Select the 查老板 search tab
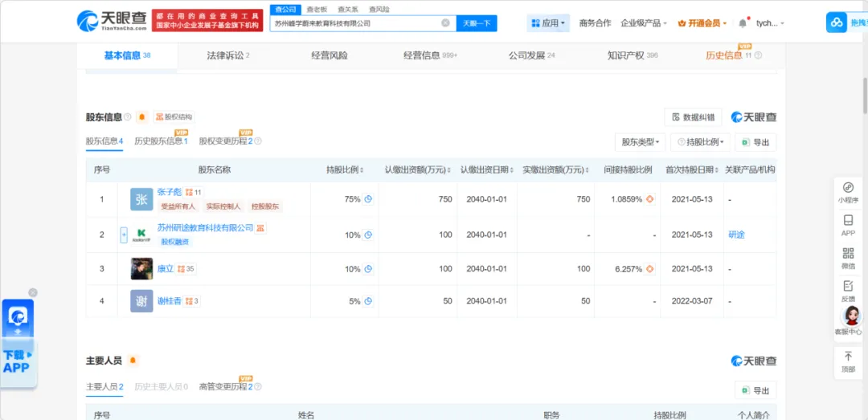 pos(317,9)
